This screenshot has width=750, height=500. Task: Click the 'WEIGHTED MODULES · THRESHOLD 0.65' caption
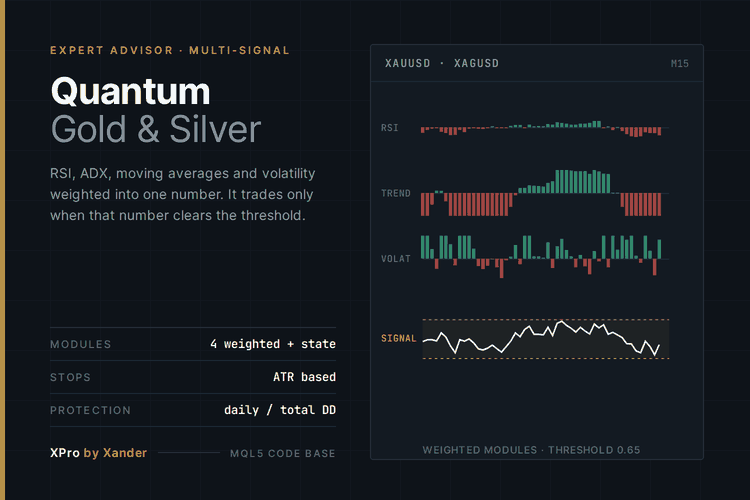coord(531,450)
